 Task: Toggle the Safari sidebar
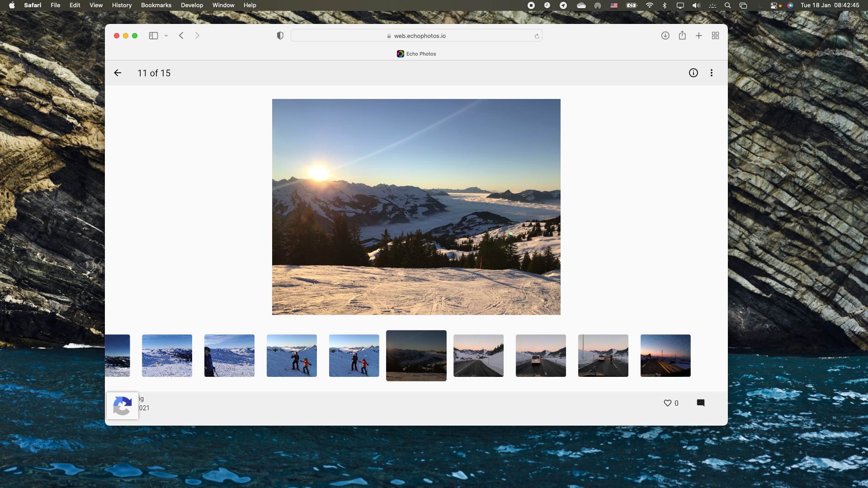tap(153, 36)
